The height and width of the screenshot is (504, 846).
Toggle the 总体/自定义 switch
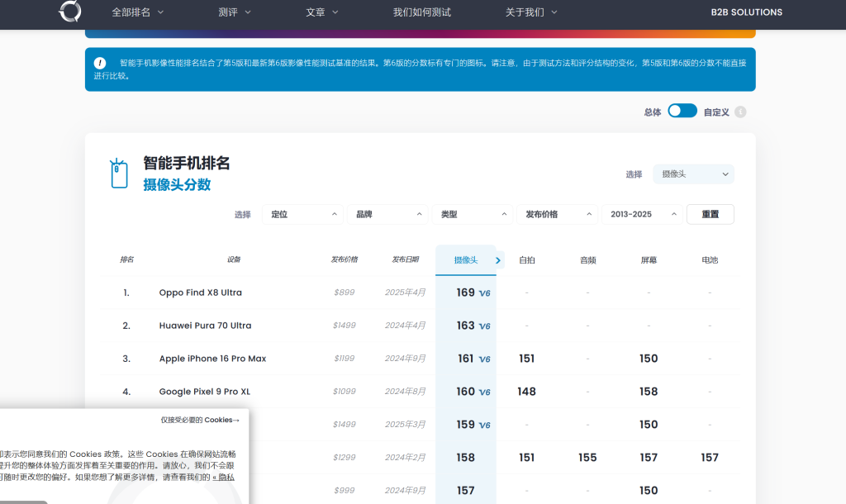[x=682, y=112]
